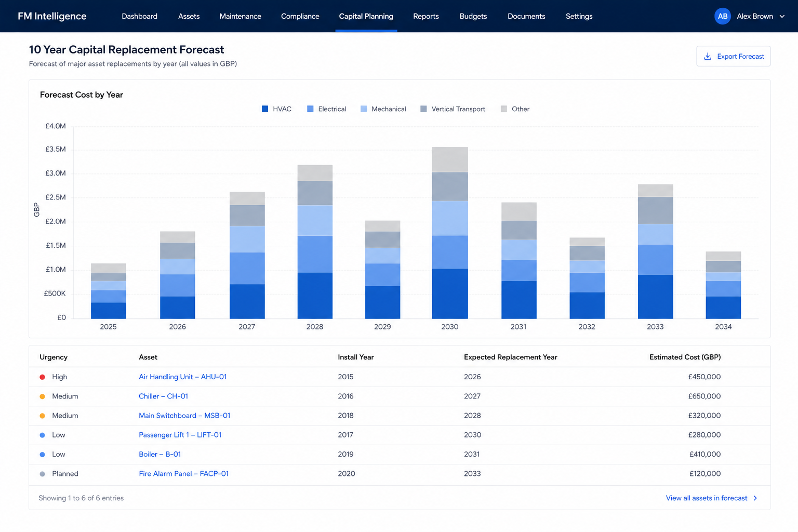Open the Reports tab
The height and width of the screenshot is (532, 798).
pyautogui.click(x=425, y=16)
